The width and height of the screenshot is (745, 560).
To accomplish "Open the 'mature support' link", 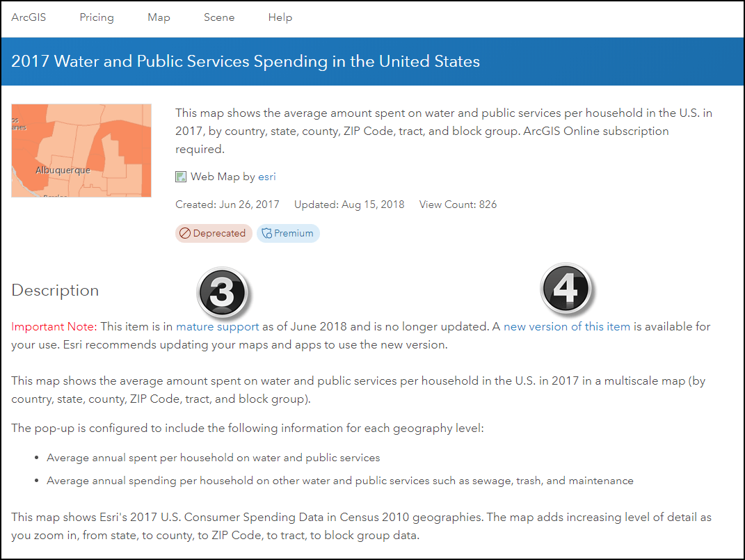I will tap(218, 326).
